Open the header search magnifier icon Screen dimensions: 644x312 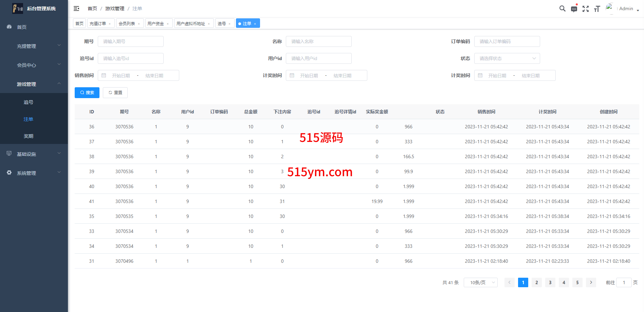(x=562, y=8)
